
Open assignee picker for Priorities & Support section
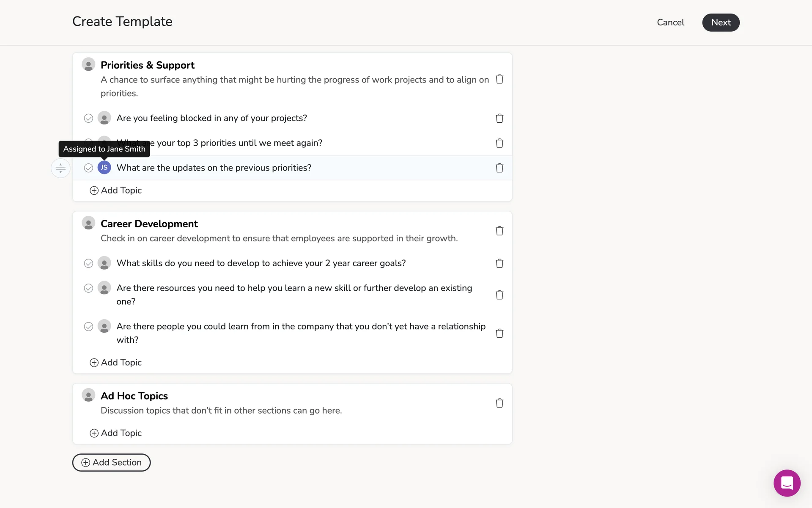[x=88, y=65]
